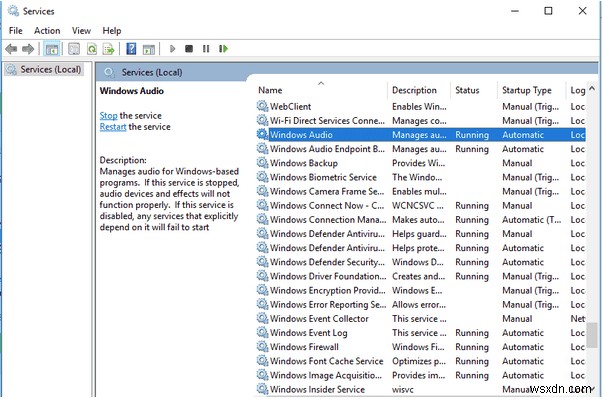Screen dimensions: 603x399
Task: Click the Export List toolbar icon
Action: pos(108,49)
